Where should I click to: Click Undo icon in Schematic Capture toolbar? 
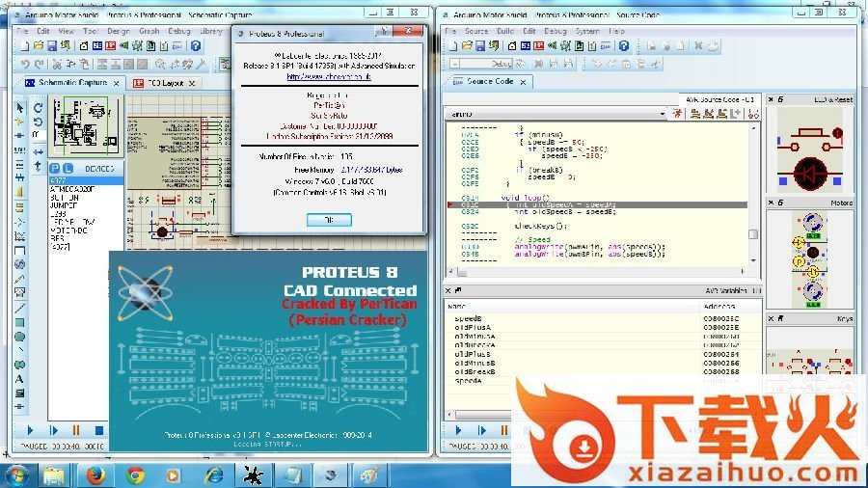(x=25, y=65)
